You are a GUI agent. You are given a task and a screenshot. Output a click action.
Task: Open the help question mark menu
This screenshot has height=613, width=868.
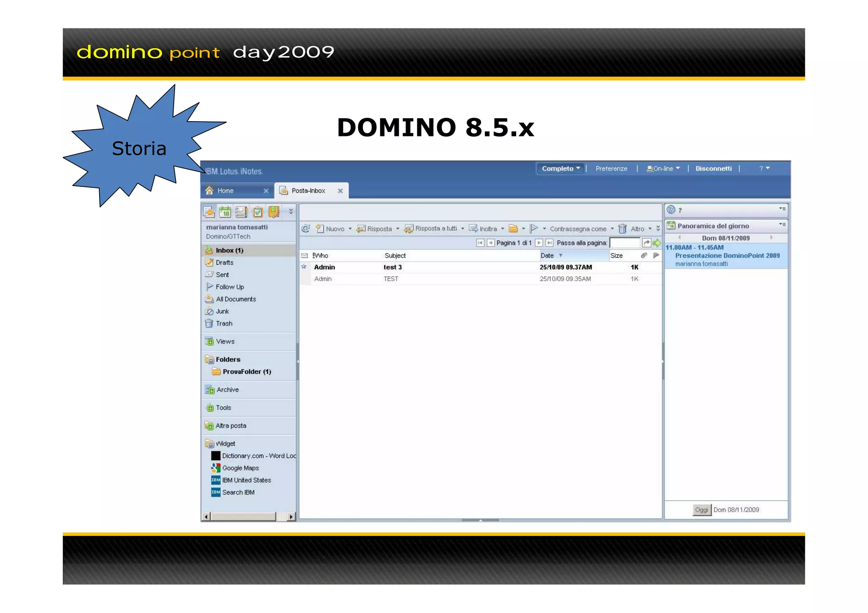(764, 169)
